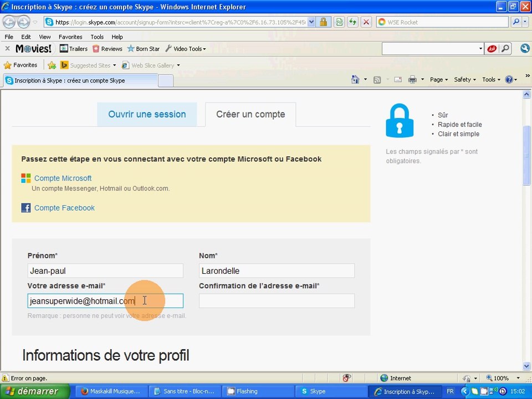The width and height of the screenshot is (532, 399).
Task: Click the démarrer Start button
Action: (34, 391)
